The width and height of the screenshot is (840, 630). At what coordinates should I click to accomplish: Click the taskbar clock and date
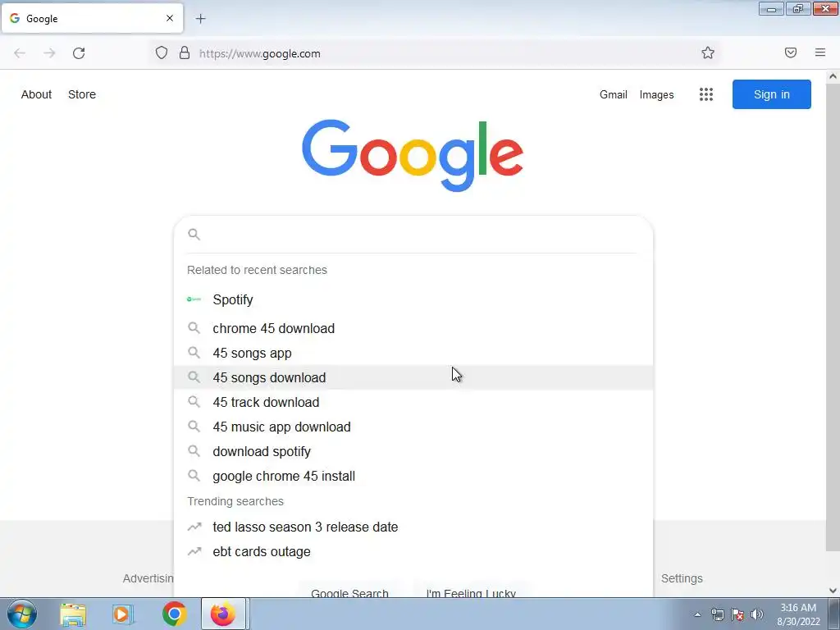coord(798,614)
